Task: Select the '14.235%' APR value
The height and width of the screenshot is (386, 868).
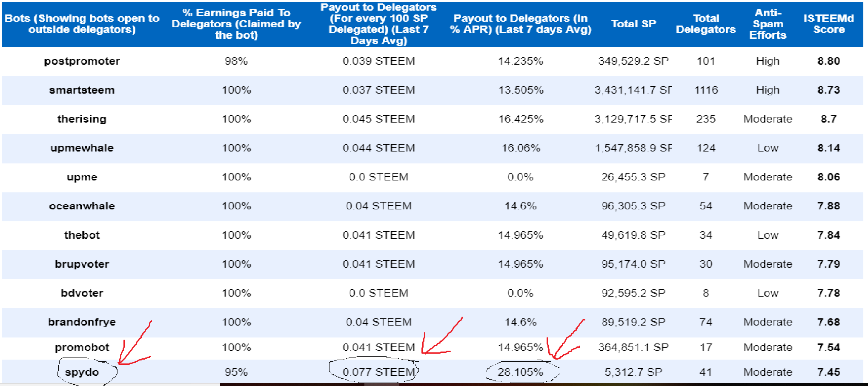Action: point(521,61)
